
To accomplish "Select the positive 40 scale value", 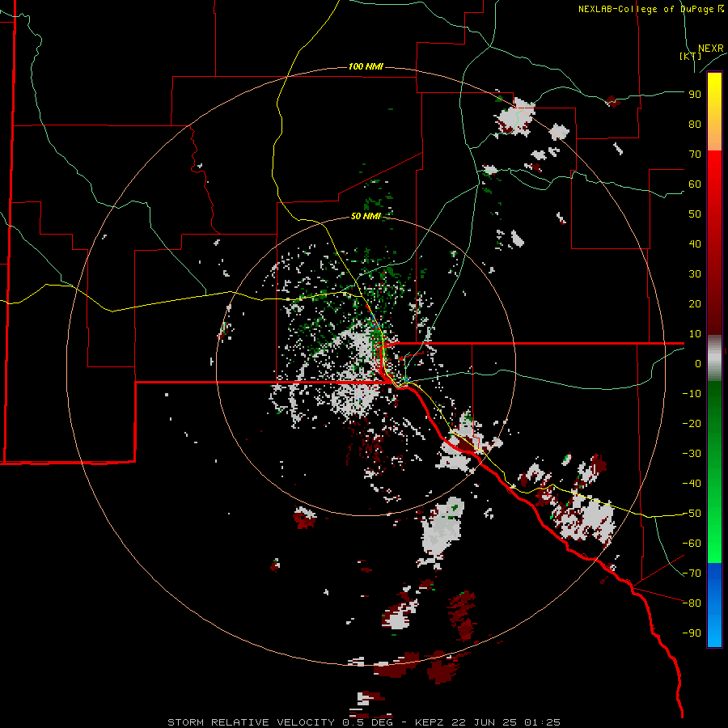I will (695, 244).
